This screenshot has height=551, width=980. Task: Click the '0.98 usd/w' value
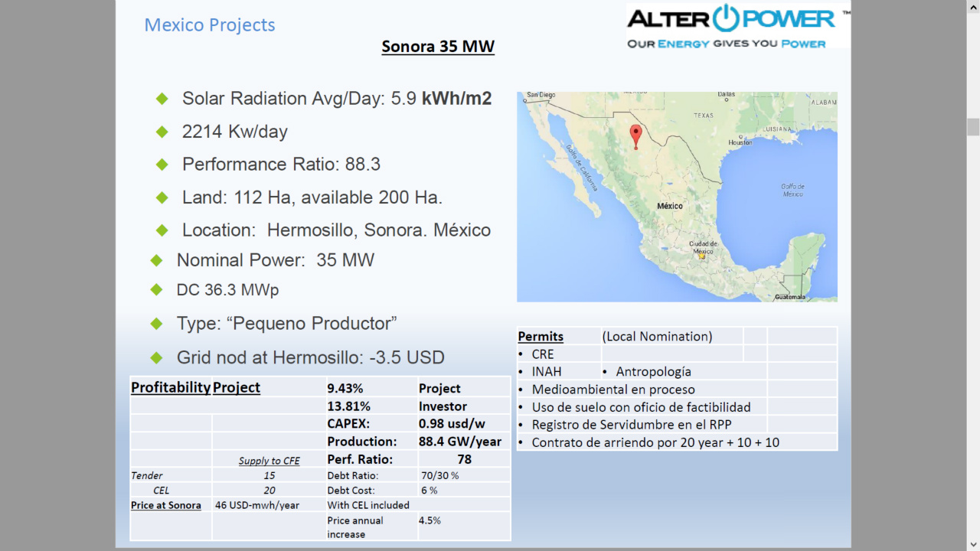point(452,423)
